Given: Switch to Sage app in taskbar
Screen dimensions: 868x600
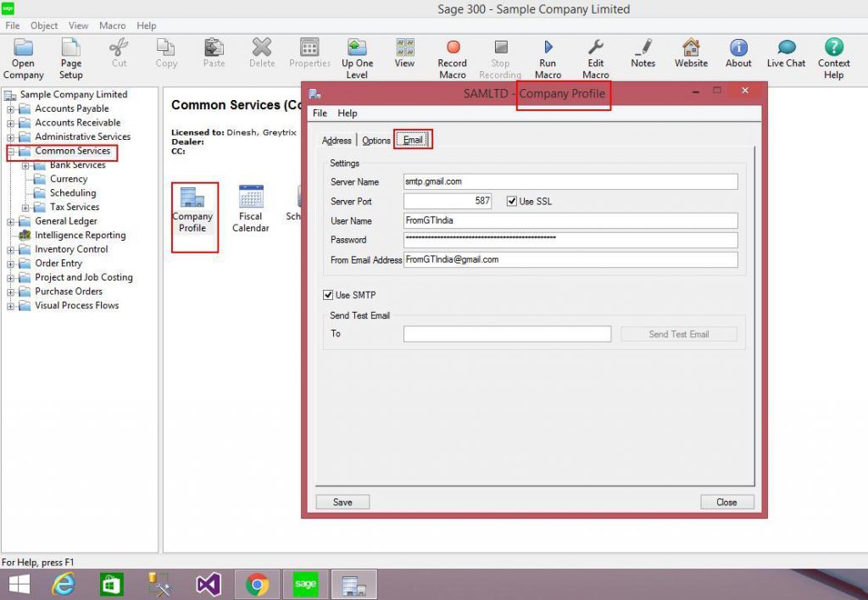Looking at the screenshot, I should 305,585.
